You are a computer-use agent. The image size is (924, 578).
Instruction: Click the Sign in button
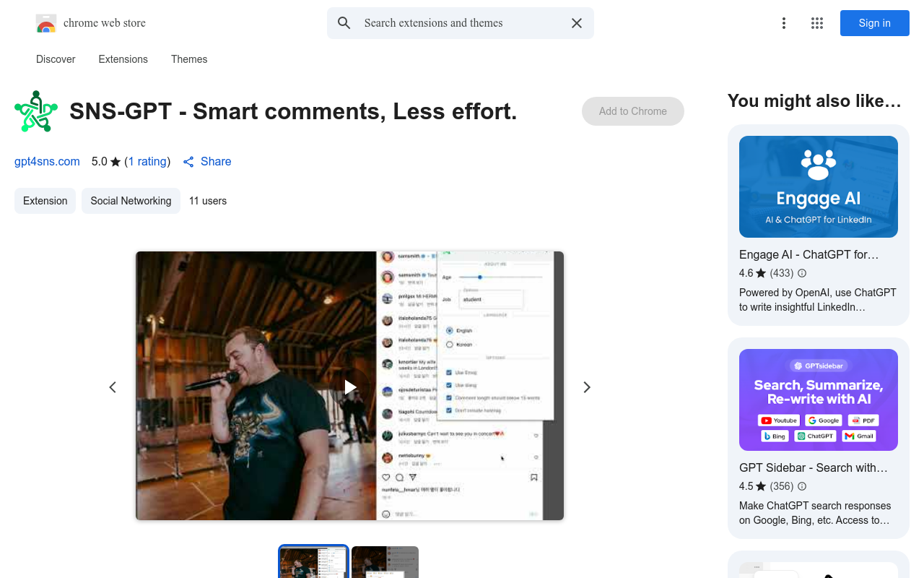875,23
